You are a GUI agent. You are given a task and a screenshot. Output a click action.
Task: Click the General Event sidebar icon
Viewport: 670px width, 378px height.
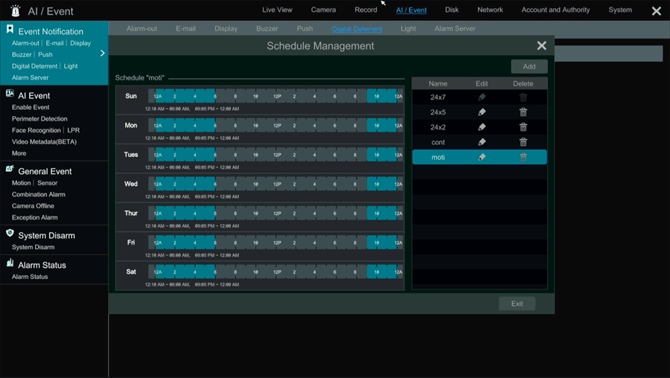pos(10,169)
